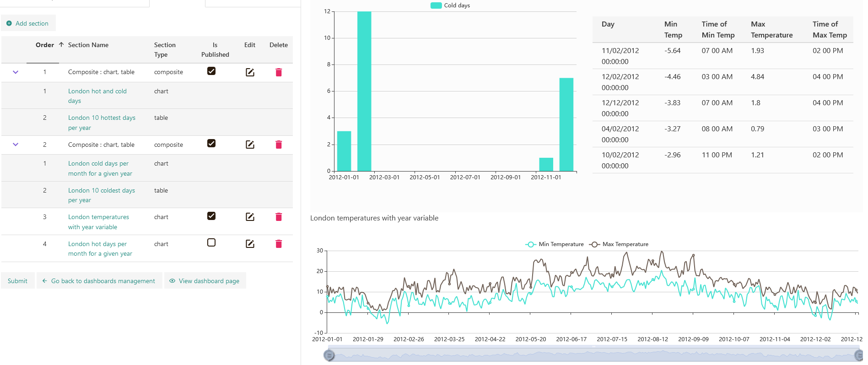This screenshot has width=868, height=365.
Task: Collapse the first Composite : chart, table row
Action: coord(16,72)
